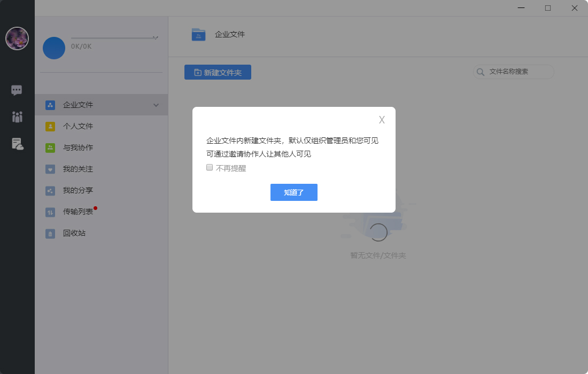
Task: Click the 个人文件 yellow icon
Action: (x=50, y=126)
